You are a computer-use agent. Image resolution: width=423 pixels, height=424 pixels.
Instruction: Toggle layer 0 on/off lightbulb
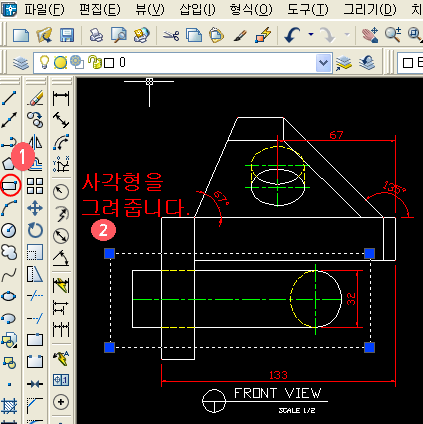pos(44,62)
